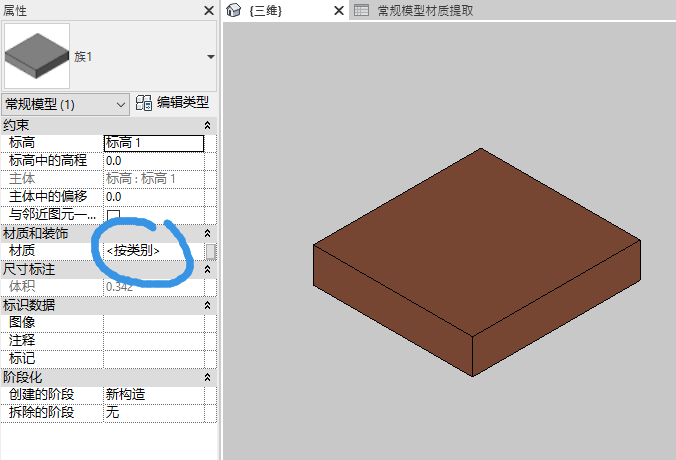The width and height of the screenshot is (676, 460).
Task: Click the 族1 type name text
Action: click(x=83, y=57)
